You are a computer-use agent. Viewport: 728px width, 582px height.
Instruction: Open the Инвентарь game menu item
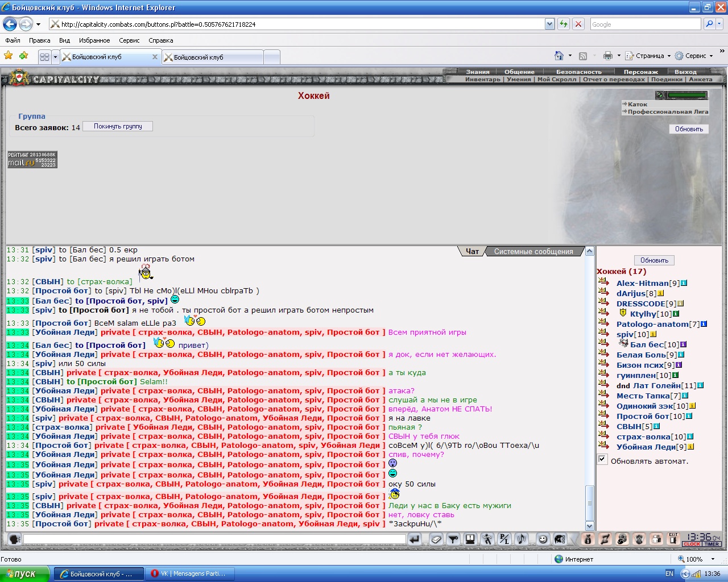pos(483,80)
